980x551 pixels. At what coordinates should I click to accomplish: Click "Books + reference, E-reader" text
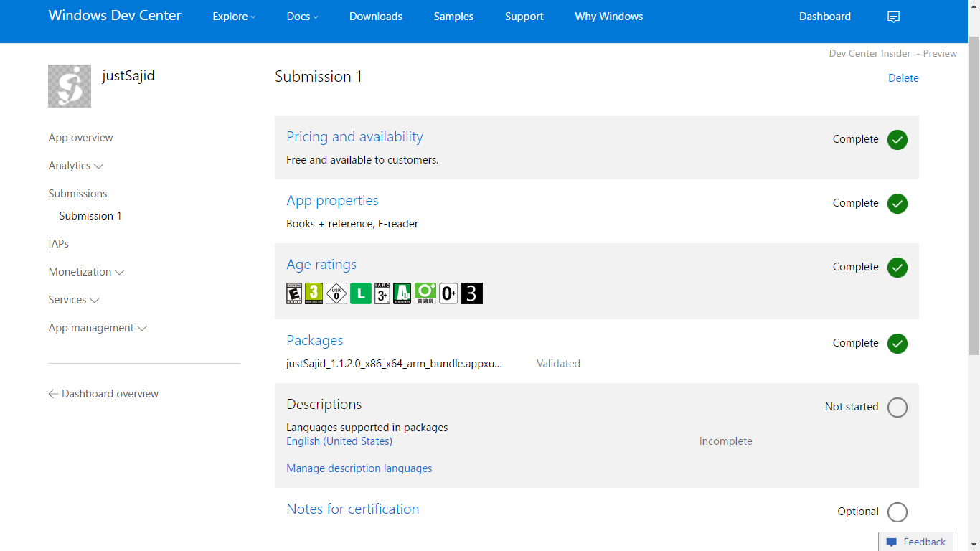coord(352,224)
